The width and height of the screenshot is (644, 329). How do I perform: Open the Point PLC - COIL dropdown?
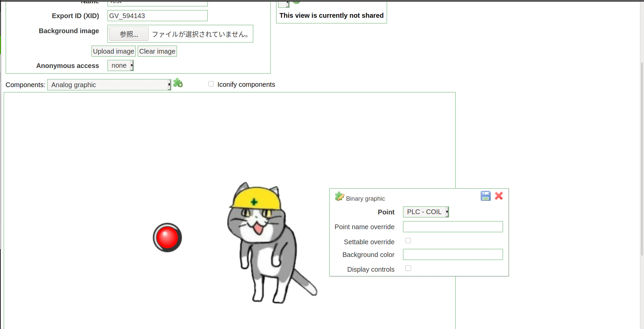coord(426,212)
